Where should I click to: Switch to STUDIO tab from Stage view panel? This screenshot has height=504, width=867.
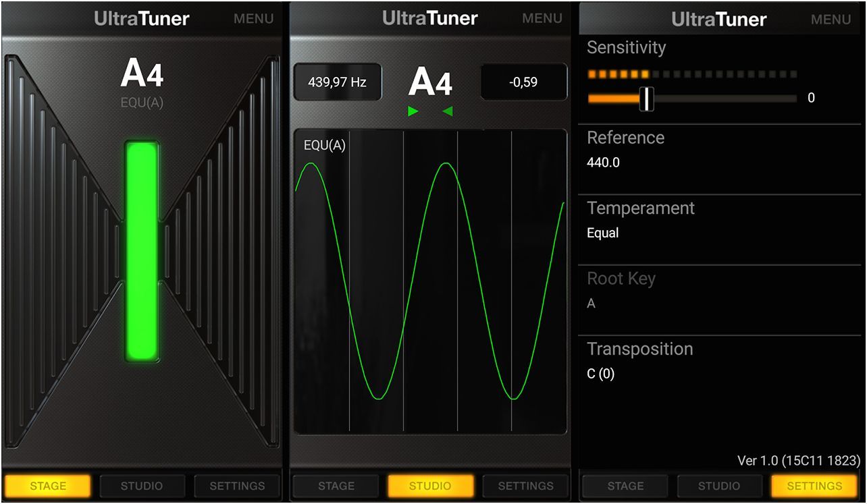141,486
